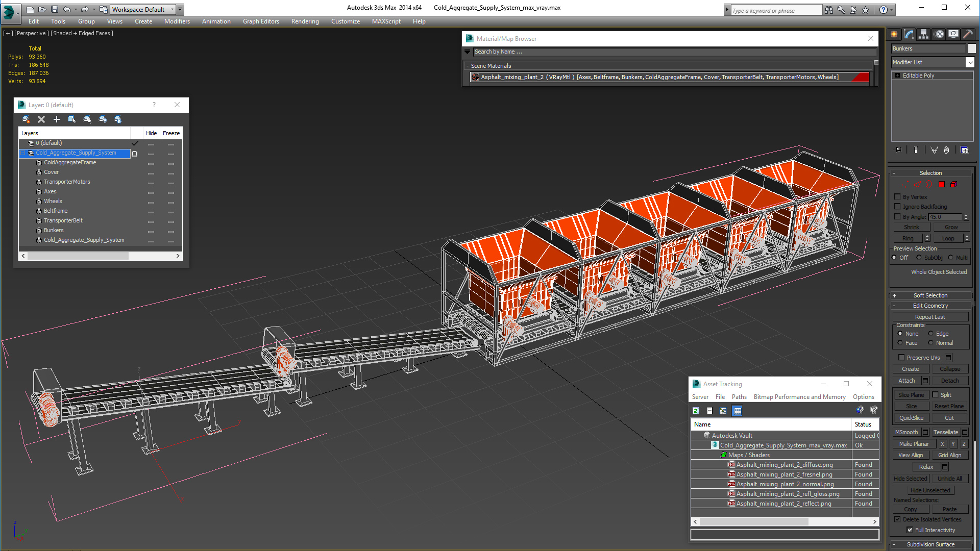Viewport: 980px width, 551px height.
Task: Open the Modifier List dropdown
Action: [970, 62]
